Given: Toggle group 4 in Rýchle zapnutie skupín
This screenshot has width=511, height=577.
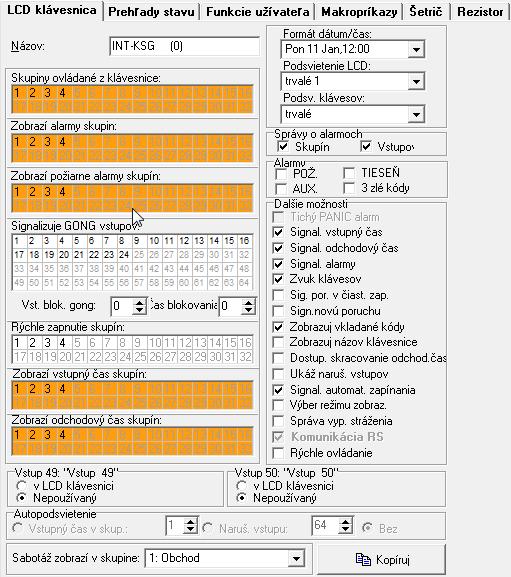Looking at the screenshot, I should 63,343.
